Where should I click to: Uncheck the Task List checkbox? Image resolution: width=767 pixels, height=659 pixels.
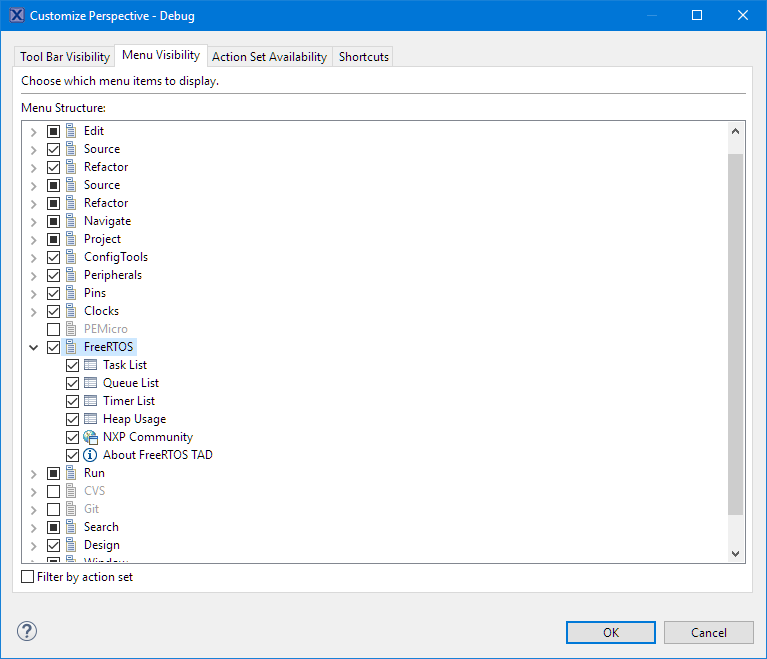click(x=72, y=365)
